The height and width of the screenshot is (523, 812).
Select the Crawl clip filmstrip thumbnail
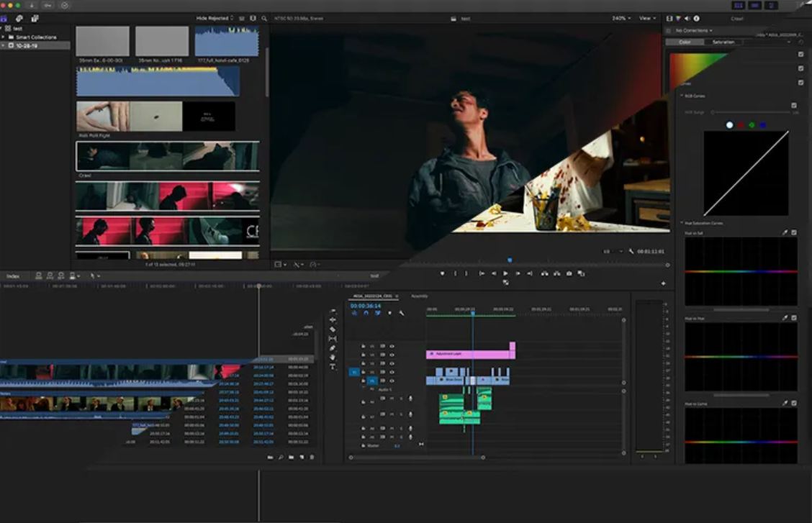[x=168, y=156]
